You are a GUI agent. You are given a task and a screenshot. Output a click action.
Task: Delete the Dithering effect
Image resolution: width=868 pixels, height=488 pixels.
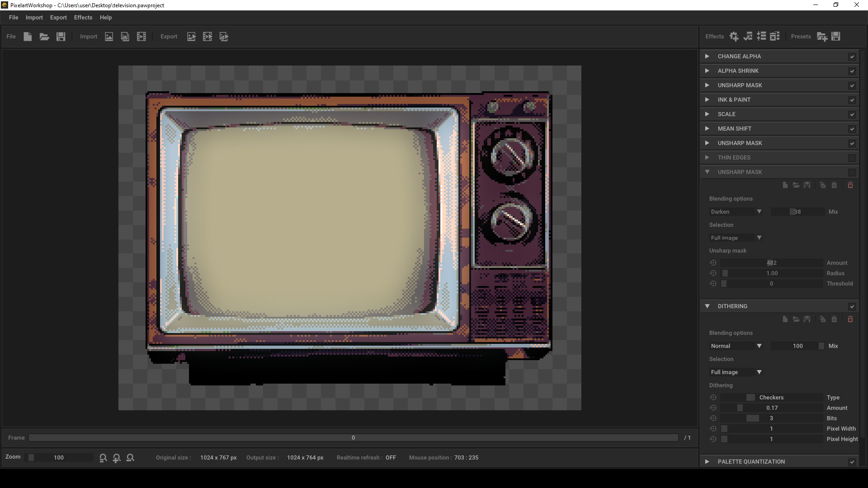[850, 319]
